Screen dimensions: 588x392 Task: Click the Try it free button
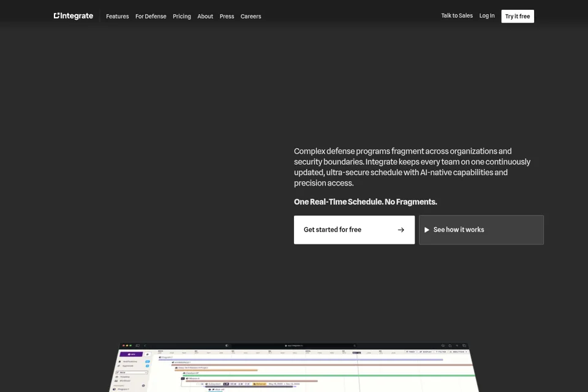click(518, 16)
